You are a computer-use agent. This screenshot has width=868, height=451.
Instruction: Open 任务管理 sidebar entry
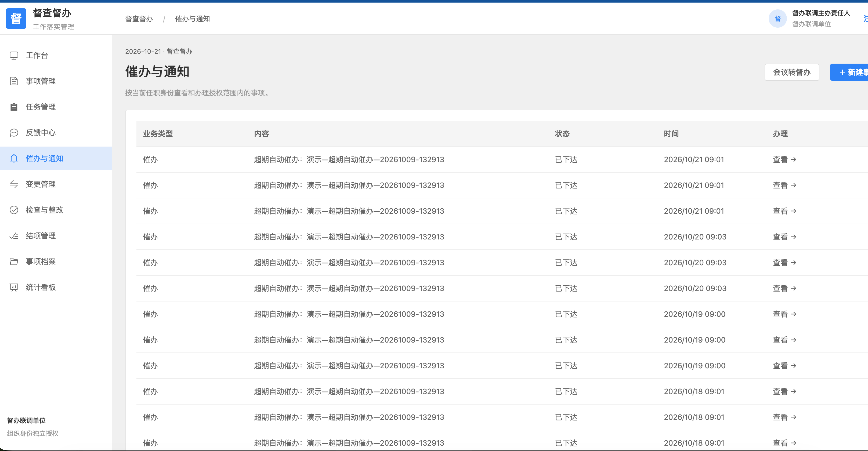click(56, 107)
